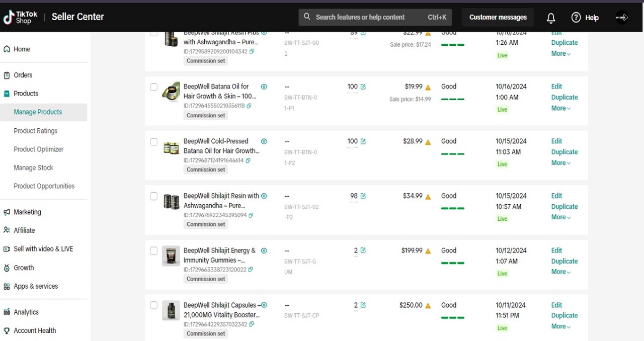Open Help via question mark icon
Image resolution: width=644 pixels, height=341 pixels.
[576, 18]
